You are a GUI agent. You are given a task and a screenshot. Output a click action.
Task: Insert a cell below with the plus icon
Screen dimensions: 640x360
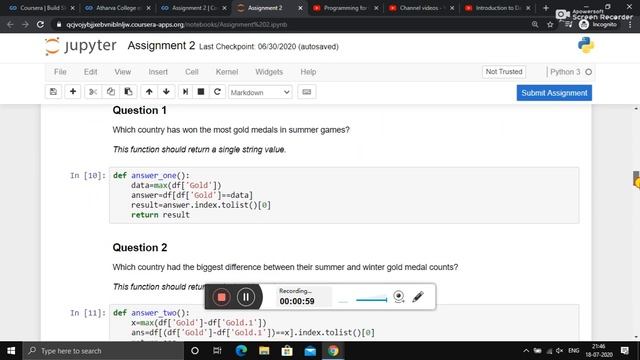[x=73, y=92]
